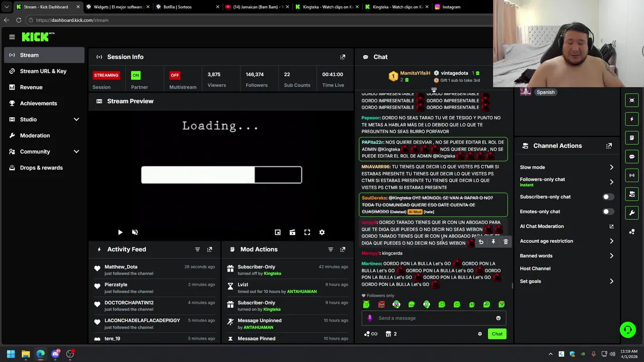Viewport: 644px width, 362px height.
Task: Toggle the activity lightning widget in right rail
Action: tap(632, 119)
